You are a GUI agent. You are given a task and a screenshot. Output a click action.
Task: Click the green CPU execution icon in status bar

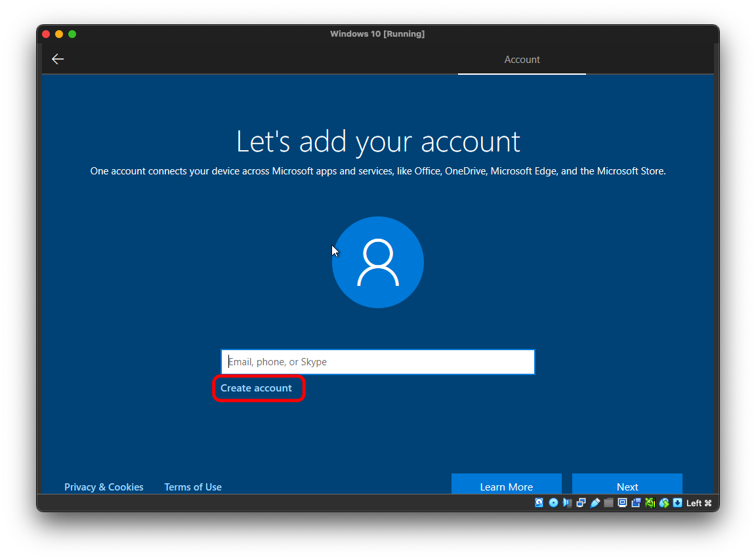pos(650,503)
